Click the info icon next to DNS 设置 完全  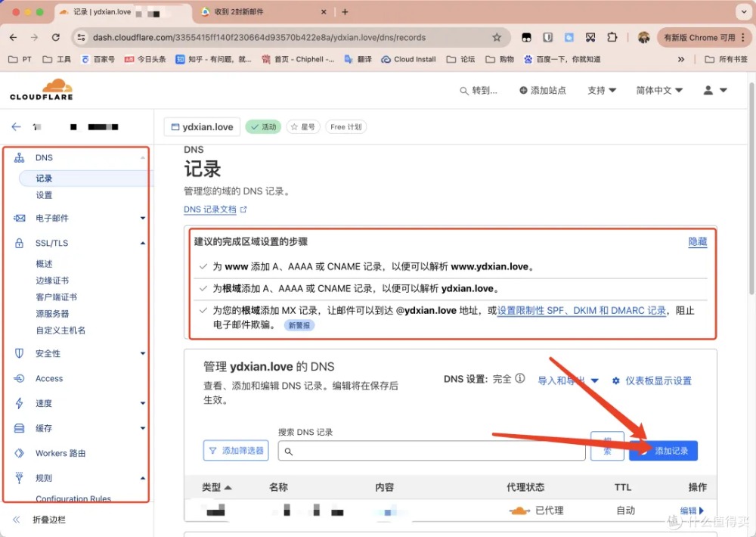(520, 379)
